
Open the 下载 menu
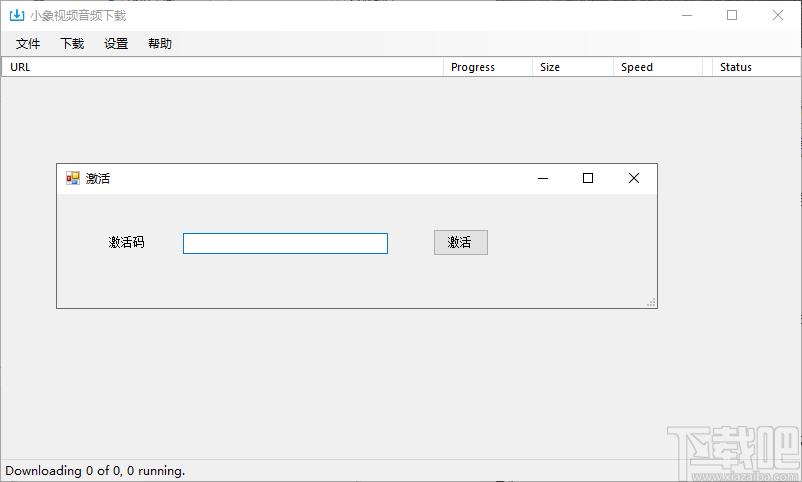click(x=72, y=44)
